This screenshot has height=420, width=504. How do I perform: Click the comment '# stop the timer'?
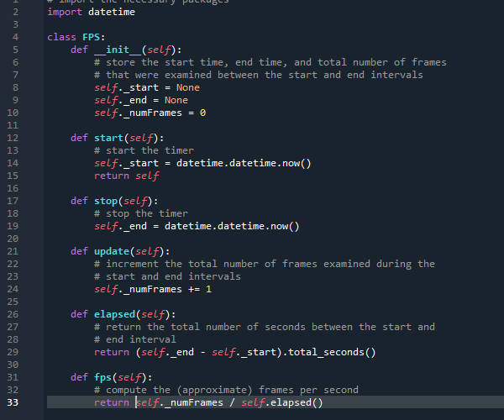click(141, 213)
